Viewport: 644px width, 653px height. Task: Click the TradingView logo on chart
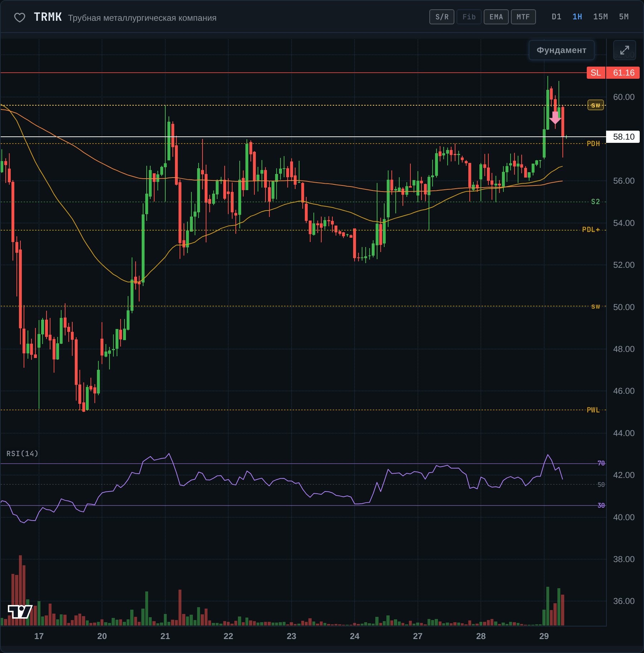click(20, 611)
